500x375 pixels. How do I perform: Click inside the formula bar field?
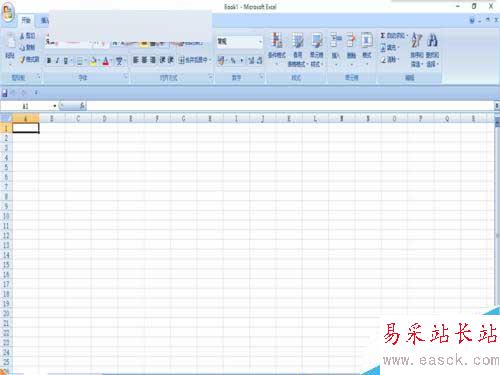click(x=290, y=106)
